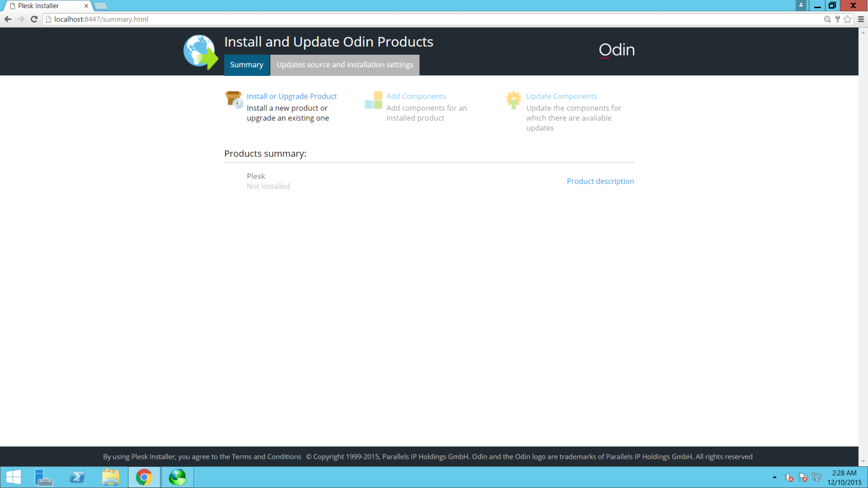The image size is (868, 488).
Task: Click the 'Not installed' status text
Action: point(269,186)
